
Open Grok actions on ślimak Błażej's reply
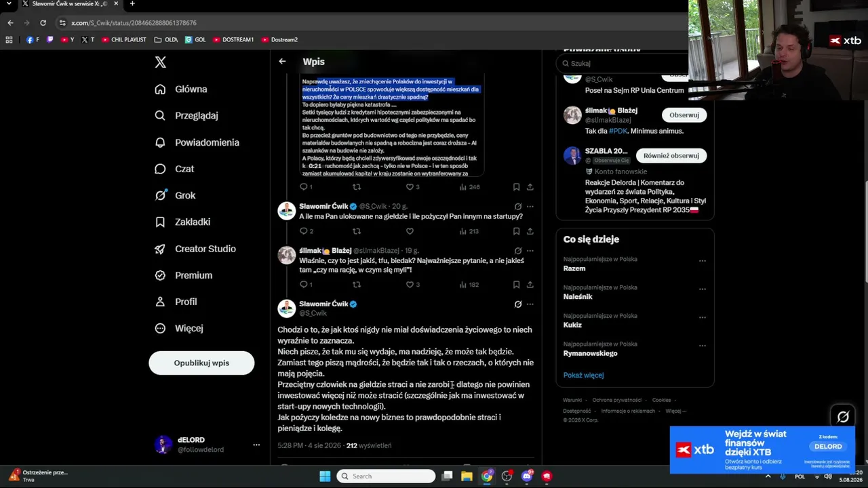point(518,251)
